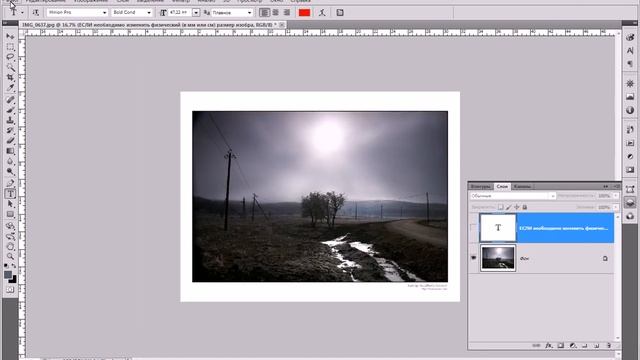Image resolution: width=640 pixels, height=360 pixels.
Task: Select the Rectangular Marquee tool
Action: tap(10, 47)
